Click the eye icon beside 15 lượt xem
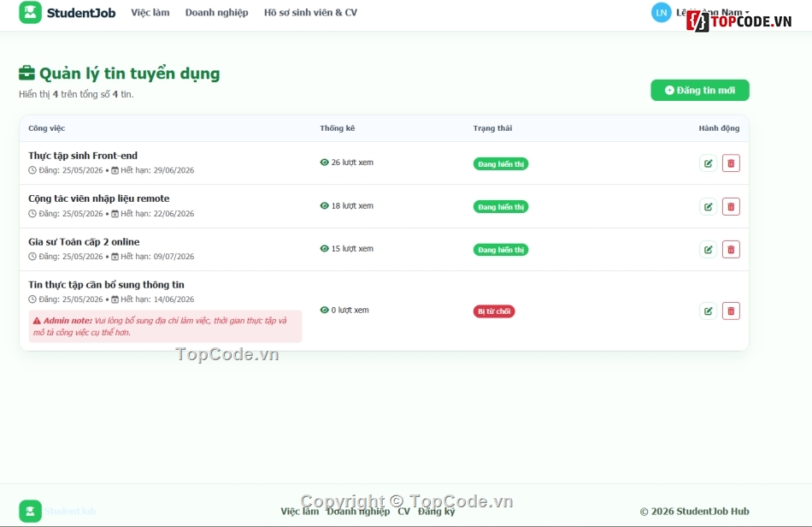The height and width of the screenshot is (527, 812). pyautogui.click(x=324, y=249)
